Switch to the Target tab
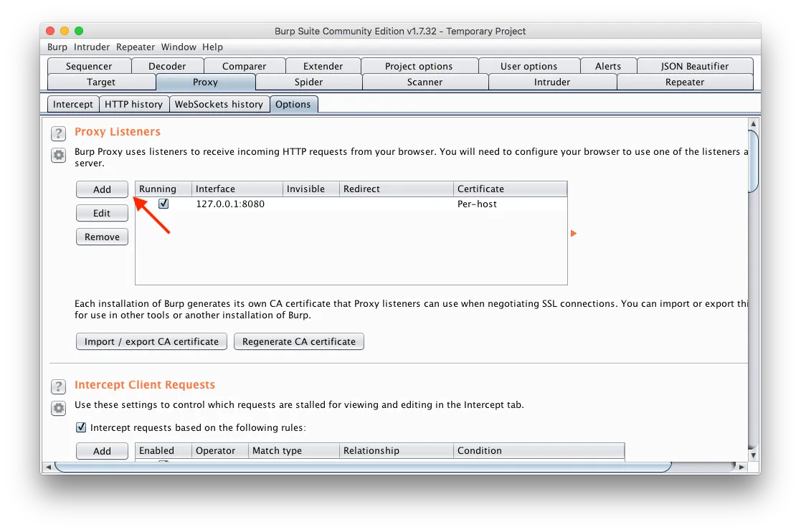Viewport: 801px width, 532px height. pos(101,82)
